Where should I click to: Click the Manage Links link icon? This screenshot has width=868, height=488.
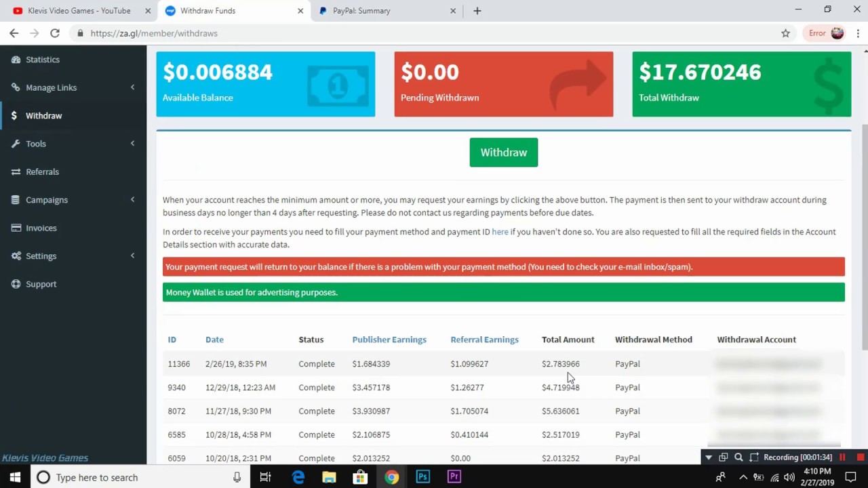[16, 87]
